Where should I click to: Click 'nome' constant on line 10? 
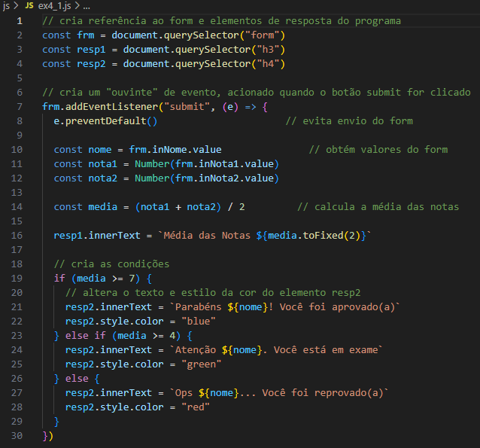(x=100, y=150)
